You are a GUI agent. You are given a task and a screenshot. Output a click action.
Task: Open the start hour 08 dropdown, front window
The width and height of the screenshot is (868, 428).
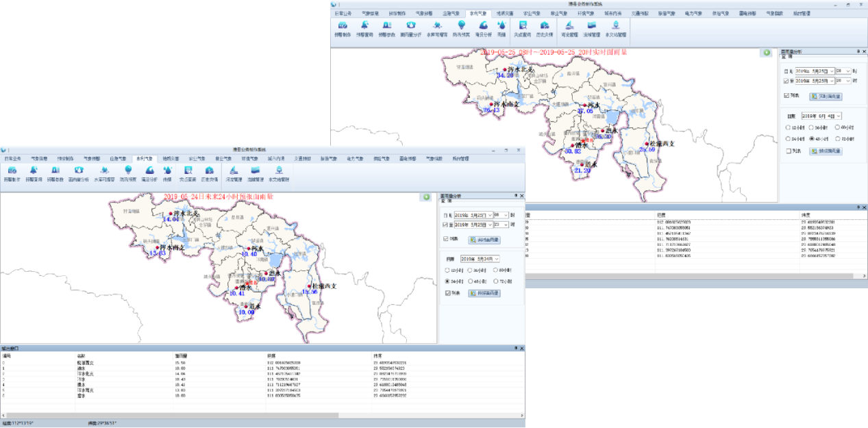506,214
